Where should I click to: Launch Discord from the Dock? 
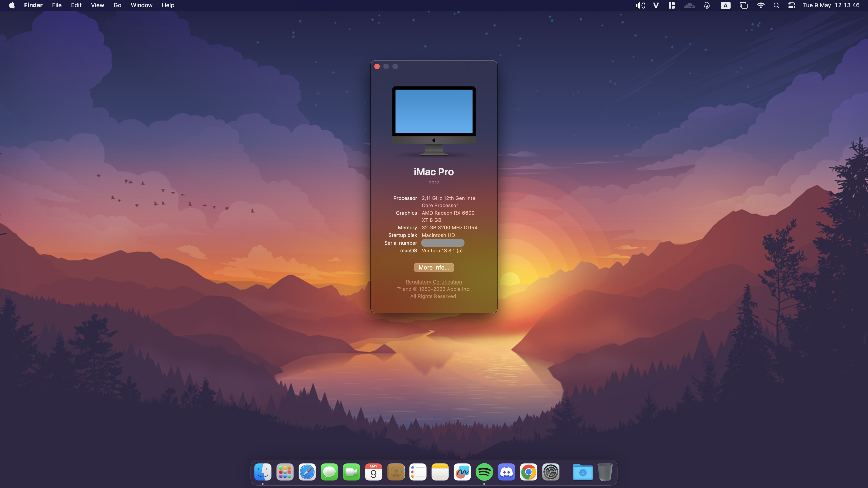506,472
